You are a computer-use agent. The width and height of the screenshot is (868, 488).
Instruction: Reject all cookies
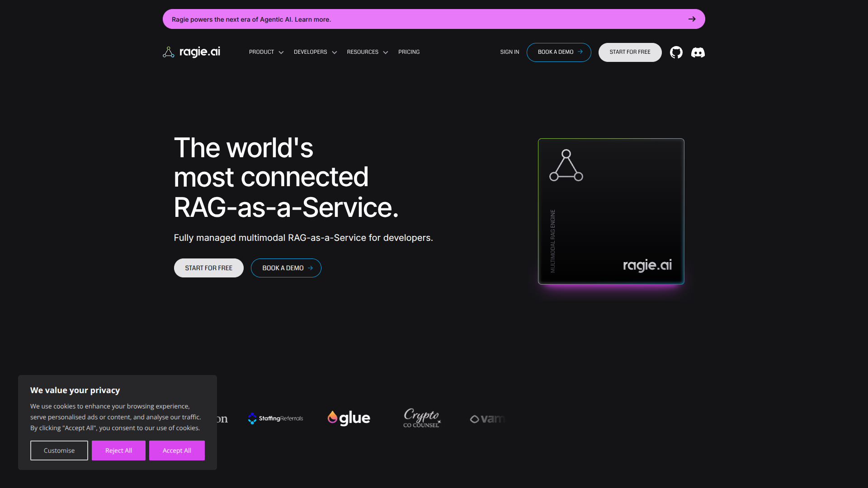[x=118, y=450]
